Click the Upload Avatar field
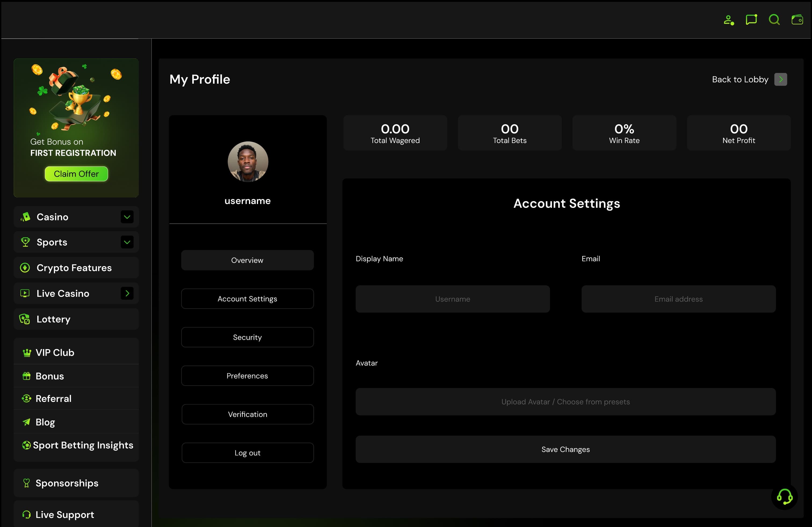The width and height of the screenshot is (812, 527). coord(566,402)
